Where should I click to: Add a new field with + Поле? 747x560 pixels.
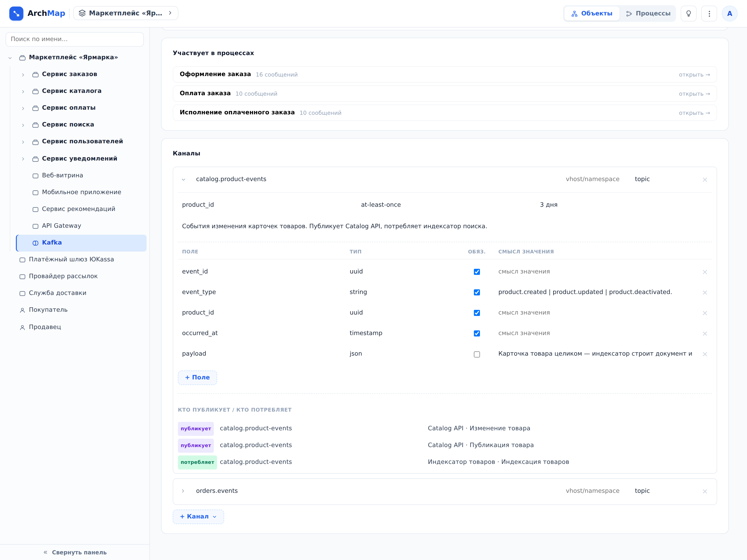[197, 377]
